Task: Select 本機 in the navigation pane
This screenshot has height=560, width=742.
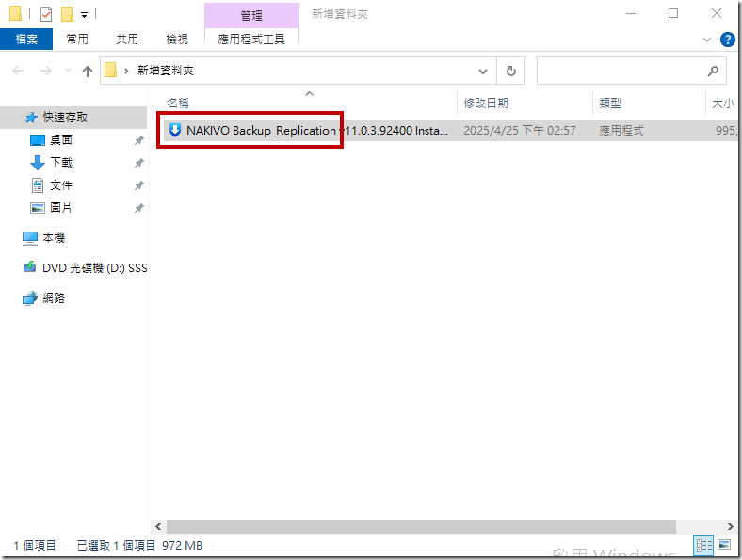Action: [x=54, y=238]
